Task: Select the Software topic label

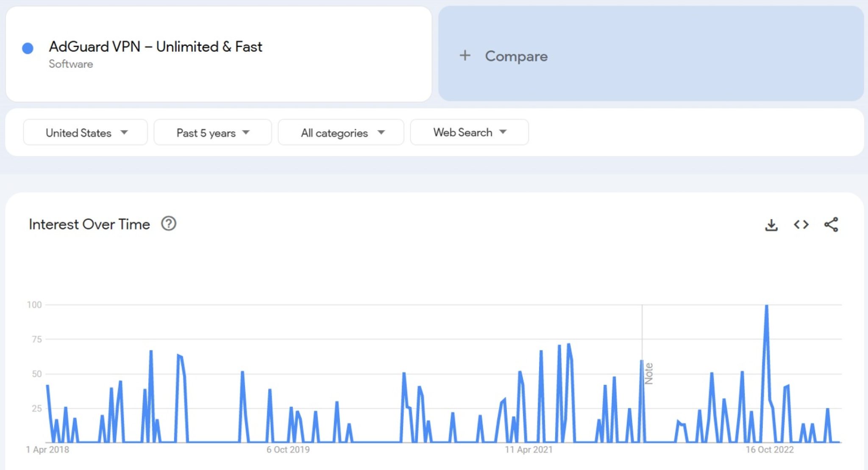Action: coord(71,64)
